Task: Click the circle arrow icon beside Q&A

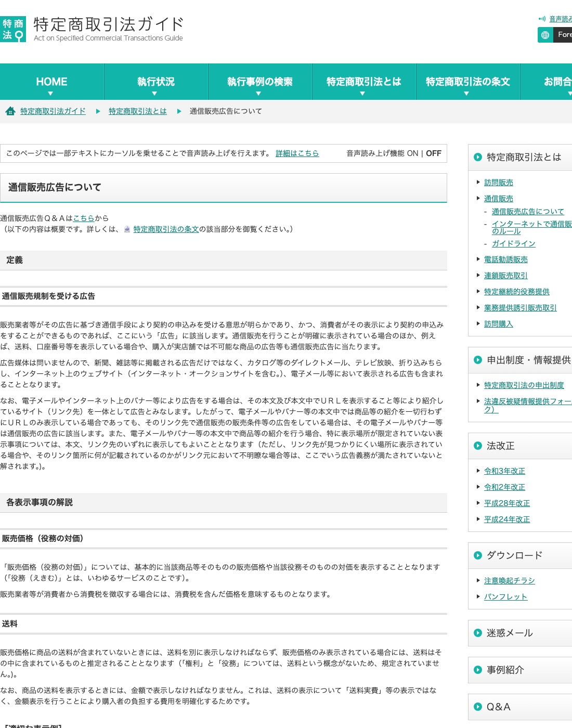Action: click(478, 707)
